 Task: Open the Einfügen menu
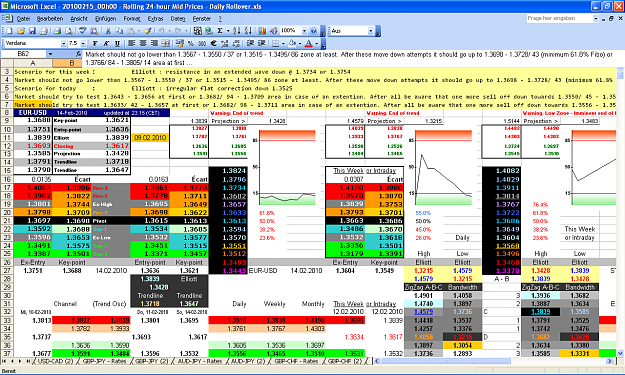[105, 18]
